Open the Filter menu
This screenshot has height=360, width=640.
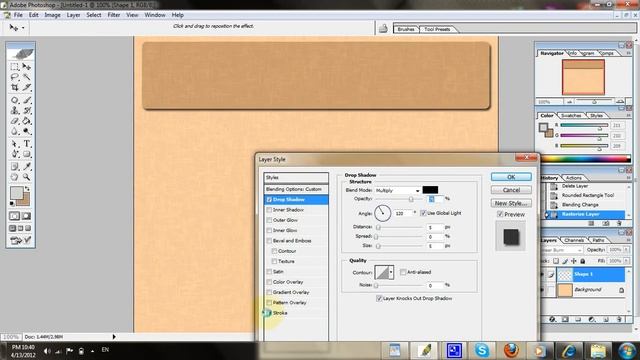tap(113, 15)
